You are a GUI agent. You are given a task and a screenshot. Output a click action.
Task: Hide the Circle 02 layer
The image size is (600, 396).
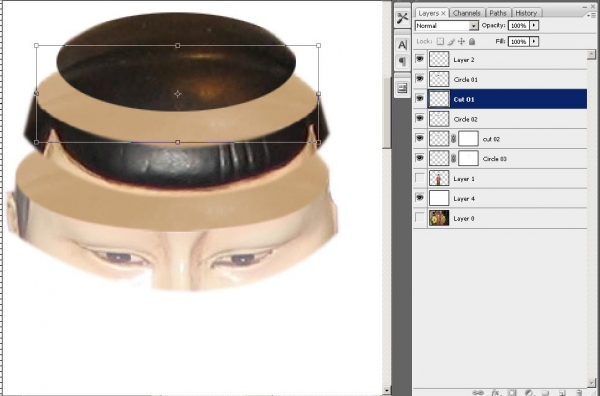click(x=420, y=119)
